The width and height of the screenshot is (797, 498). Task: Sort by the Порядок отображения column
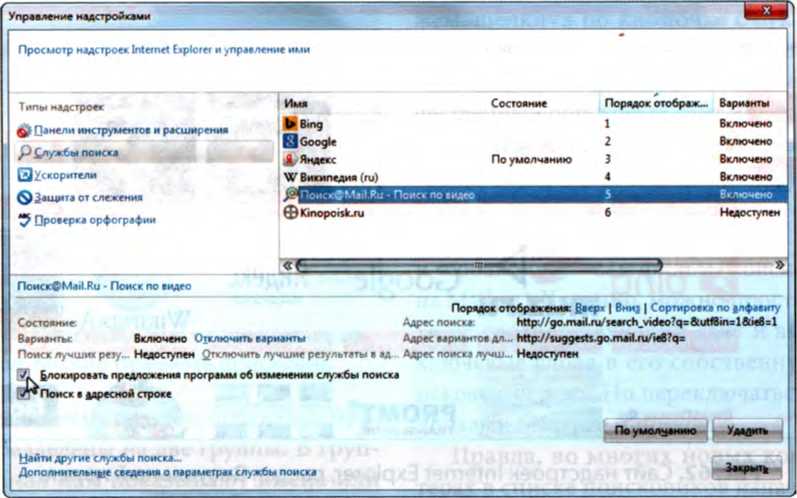click(655, 103)
